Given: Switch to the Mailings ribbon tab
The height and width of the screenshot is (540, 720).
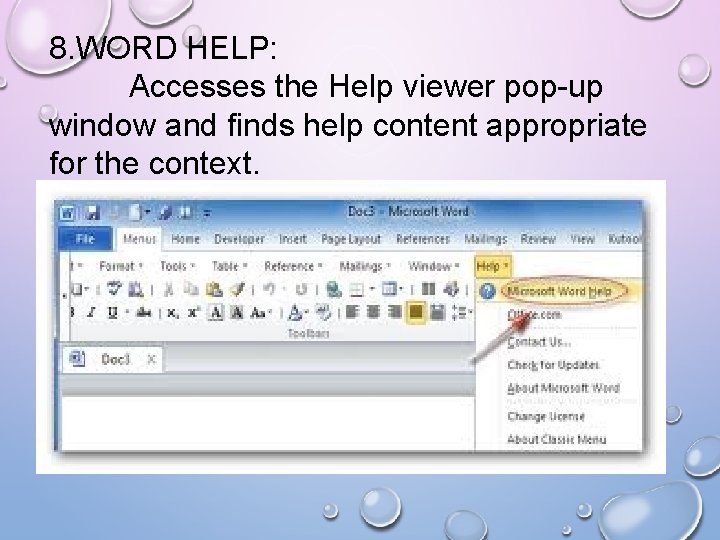Looking at the screenshot, I should [485, 239].
